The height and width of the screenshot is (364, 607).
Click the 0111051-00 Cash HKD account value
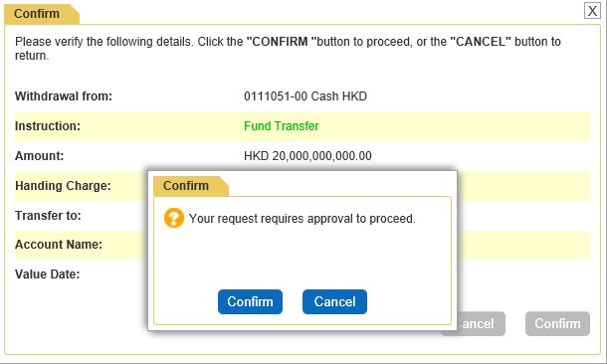(305, 96)
